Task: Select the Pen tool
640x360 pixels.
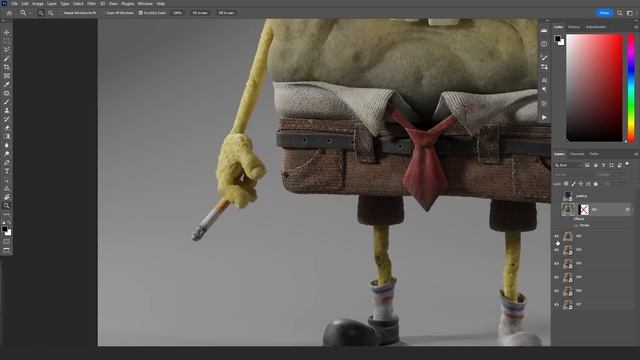Action: point(7,162)
